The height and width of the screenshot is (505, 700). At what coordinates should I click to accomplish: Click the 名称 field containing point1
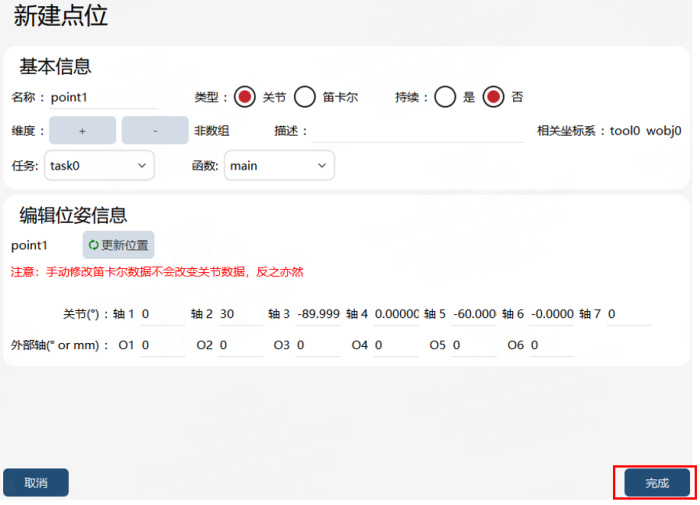click(104, 97)
